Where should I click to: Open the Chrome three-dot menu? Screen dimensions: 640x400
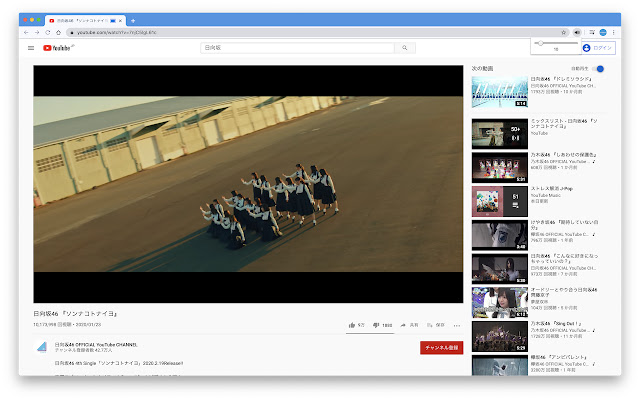[613, 32]
